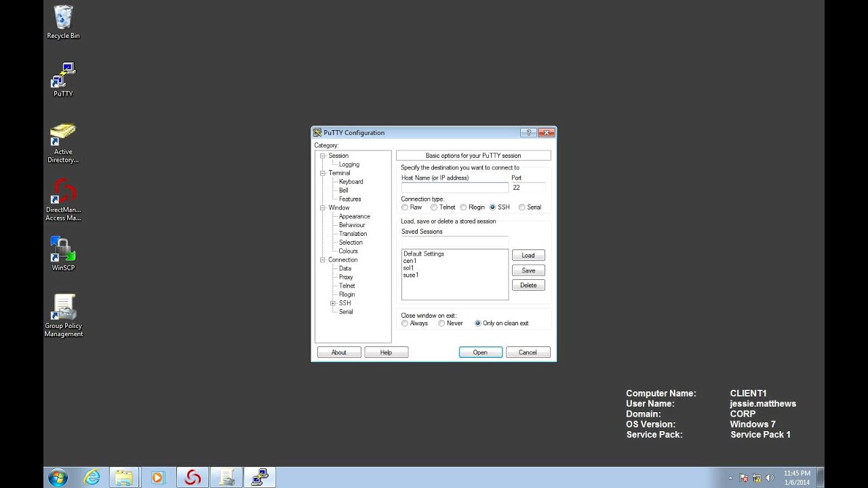Open the Rlogin category in the tree
The height and width of the screenshot is (488, 868).
click(347, 295)
